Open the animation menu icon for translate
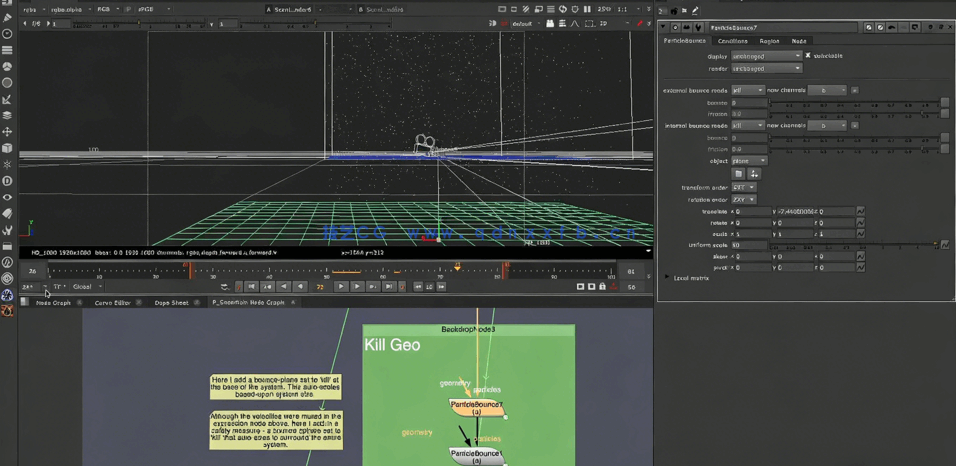This screenshot has height=466, width=956. 860,212
